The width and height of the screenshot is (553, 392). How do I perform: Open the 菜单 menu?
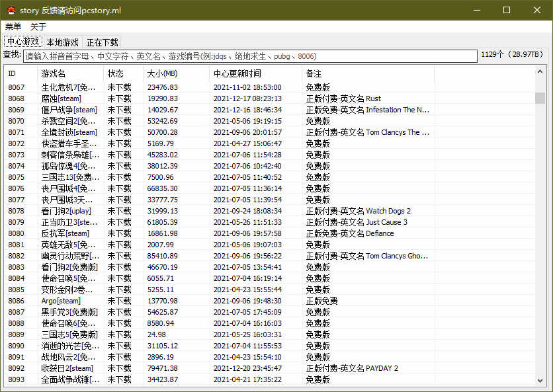coord(12,26)
